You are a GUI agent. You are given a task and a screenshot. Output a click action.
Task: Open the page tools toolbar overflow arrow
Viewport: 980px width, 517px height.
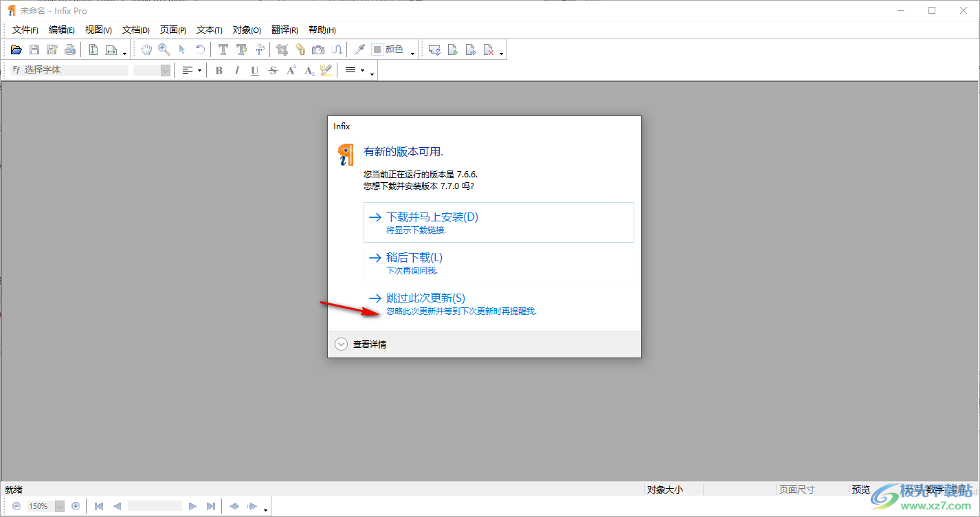pos(502,54)
